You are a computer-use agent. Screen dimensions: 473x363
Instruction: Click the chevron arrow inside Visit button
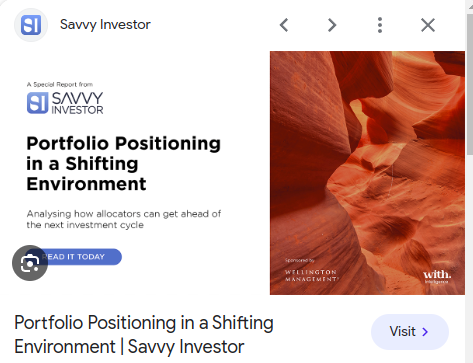click(425, 332)
